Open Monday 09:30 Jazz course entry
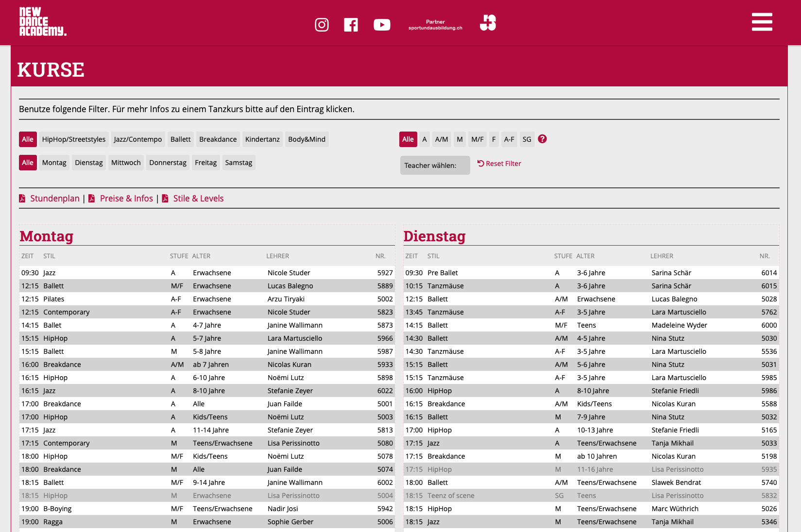This screenshot has height=532, width=801. [206, 273]
